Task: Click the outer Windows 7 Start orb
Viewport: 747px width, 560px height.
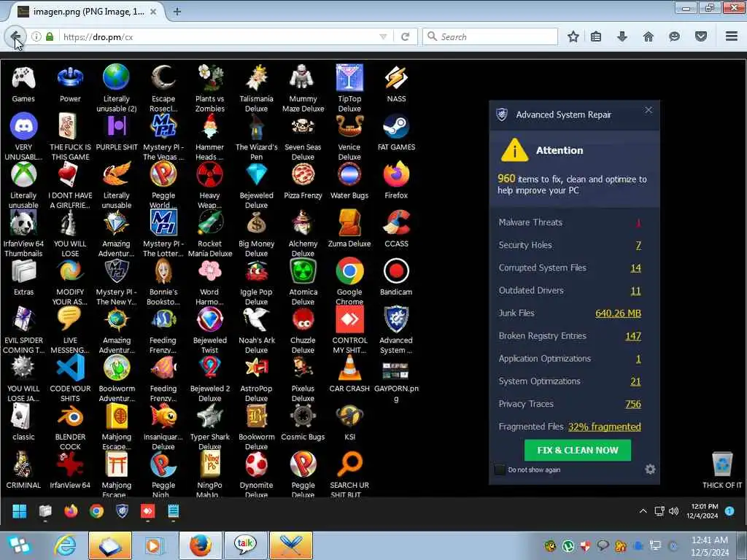Action: pos(19,545)
